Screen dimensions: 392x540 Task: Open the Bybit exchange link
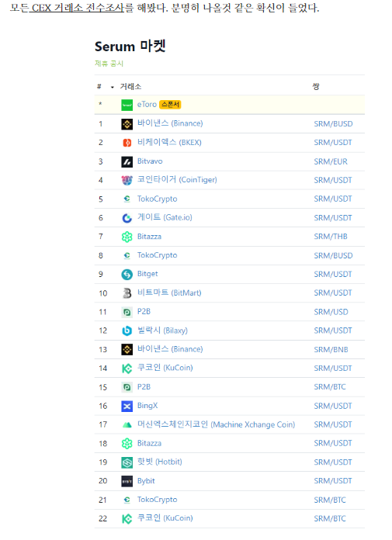[x=146, y=481]
